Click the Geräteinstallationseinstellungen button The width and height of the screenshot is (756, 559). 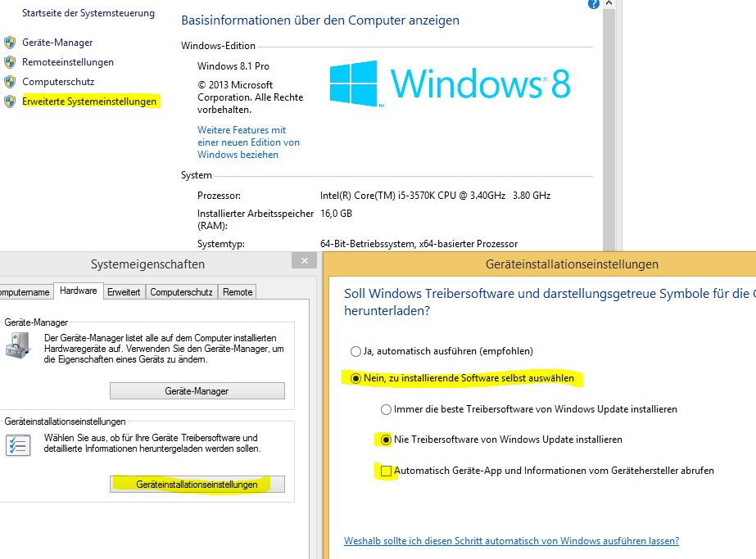pos(197,485)
